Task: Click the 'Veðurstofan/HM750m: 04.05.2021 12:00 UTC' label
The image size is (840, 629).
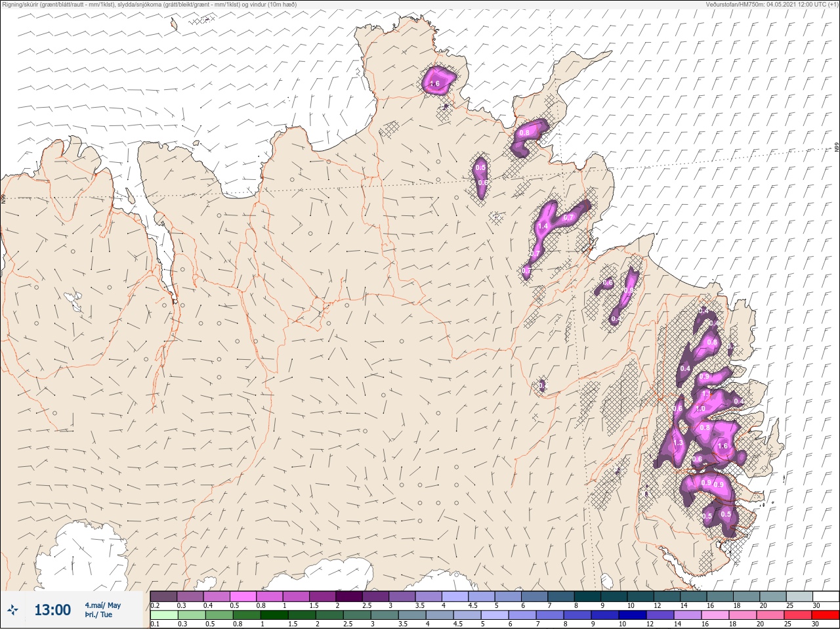Action: (x=765, y=5)
